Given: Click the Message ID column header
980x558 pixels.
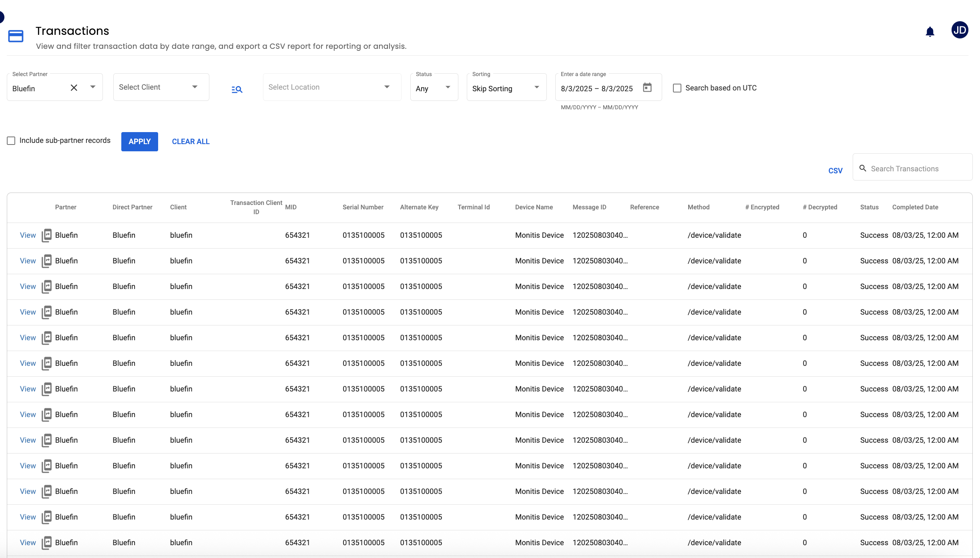Looking at the screenshot, I should (589, 207).
